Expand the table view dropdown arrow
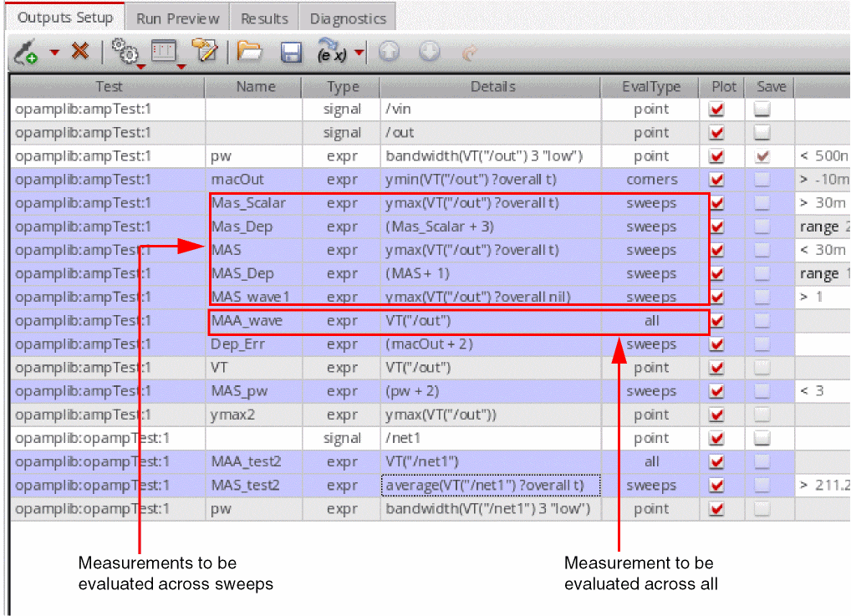 (x=181, y=67)
